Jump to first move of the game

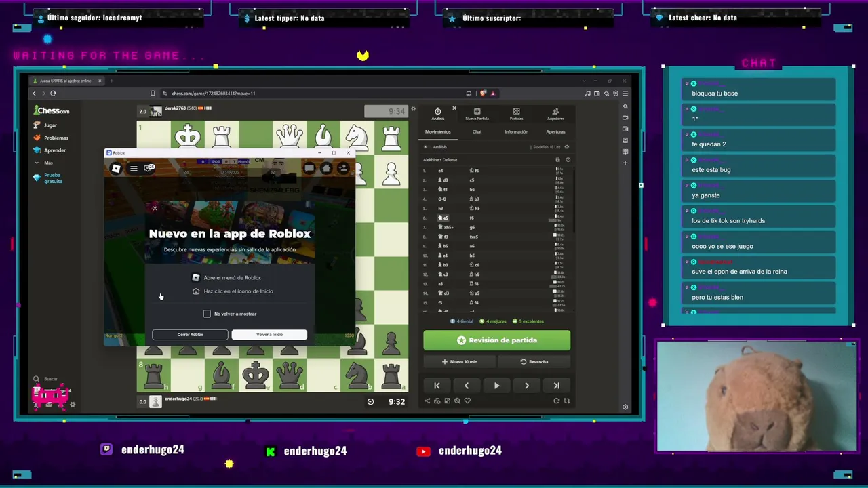click(x=437, y=386)
